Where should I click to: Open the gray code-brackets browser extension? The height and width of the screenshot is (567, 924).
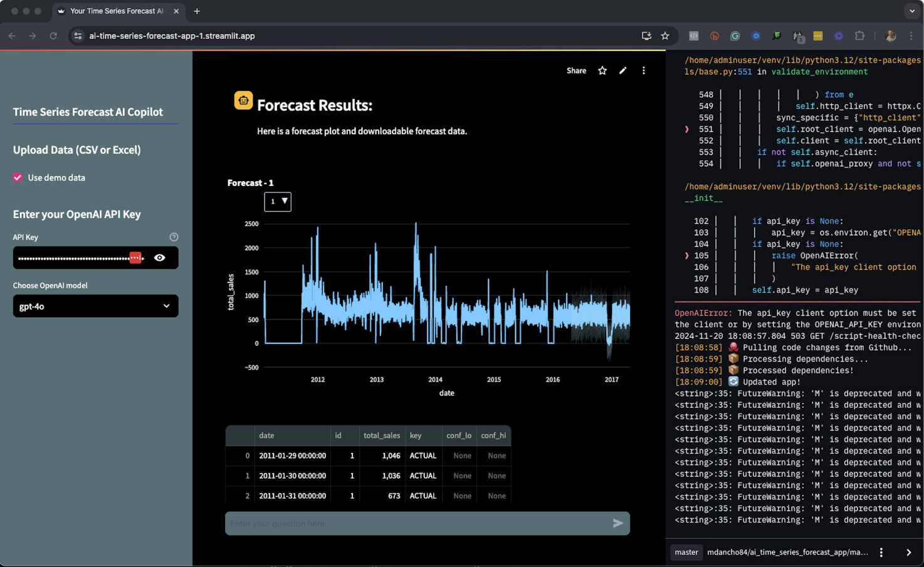693,36
